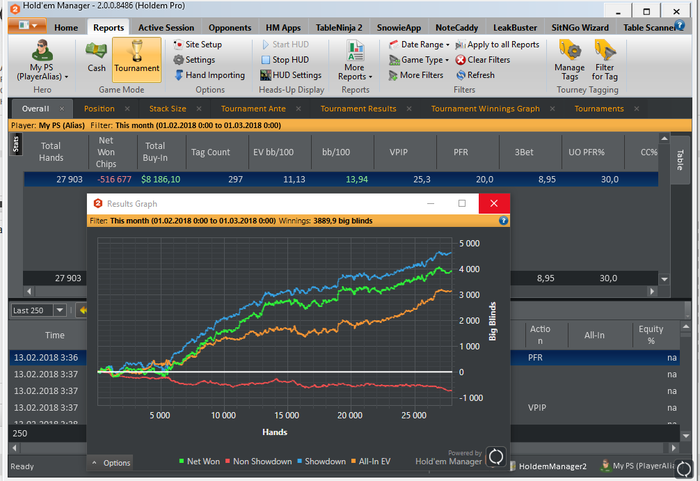This screenshot has height=481, width=700.
Task: Open Hand Importing
Action: tap(209, 75)
